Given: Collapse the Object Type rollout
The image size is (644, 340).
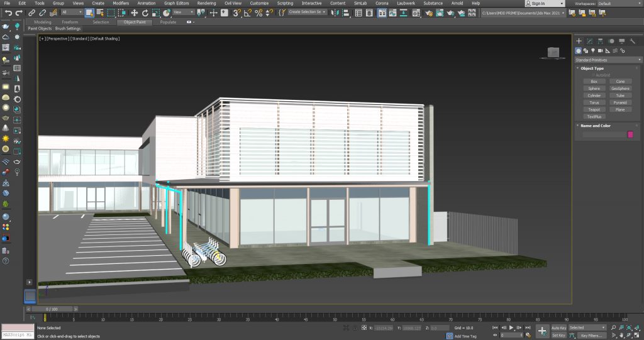Looking at the screenshot, I should (x=592, y=68).
